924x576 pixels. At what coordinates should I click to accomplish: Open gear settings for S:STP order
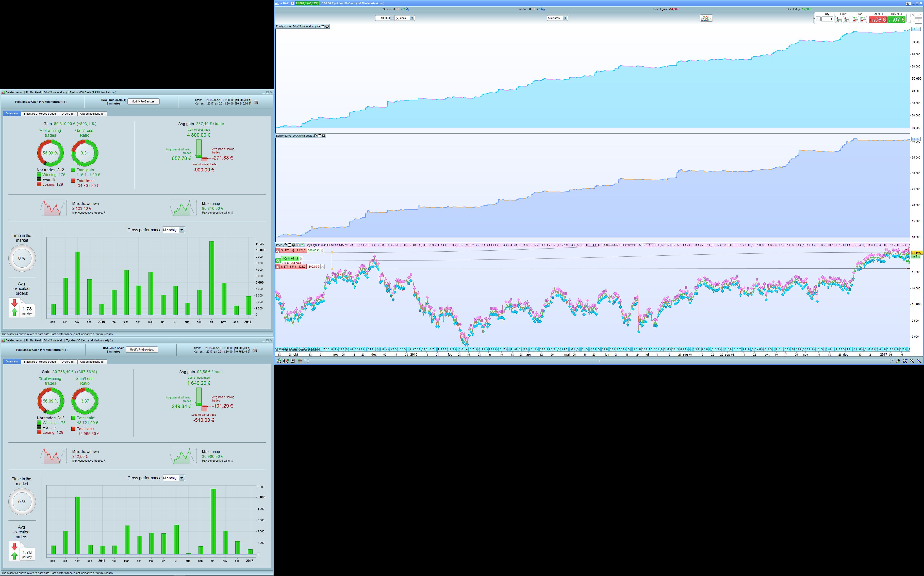(x=277, y=267)
